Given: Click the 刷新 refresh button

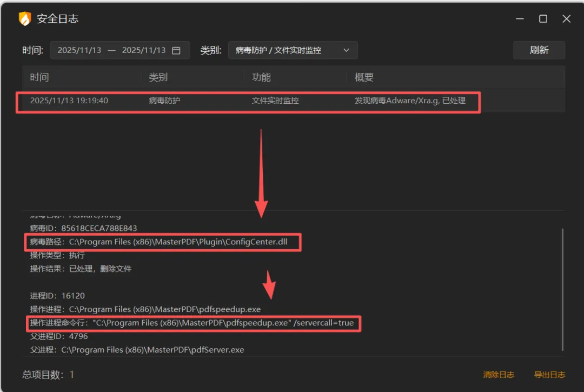Looking at the screenshot, I should (539, 50).
